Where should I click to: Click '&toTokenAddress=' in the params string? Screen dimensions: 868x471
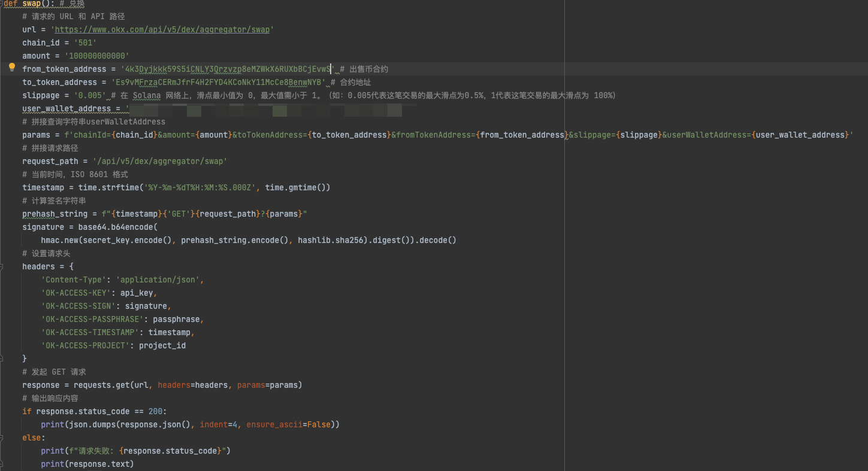click(270, 135)
